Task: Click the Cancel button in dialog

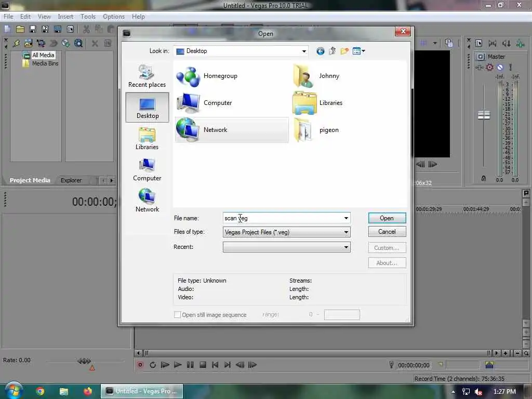Action: (387, 231)
